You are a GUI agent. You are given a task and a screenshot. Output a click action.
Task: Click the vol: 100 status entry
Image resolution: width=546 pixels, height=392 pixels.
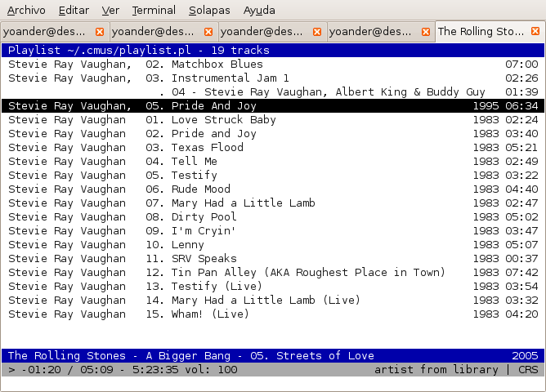pyautogui.click(x=211, y=370)
